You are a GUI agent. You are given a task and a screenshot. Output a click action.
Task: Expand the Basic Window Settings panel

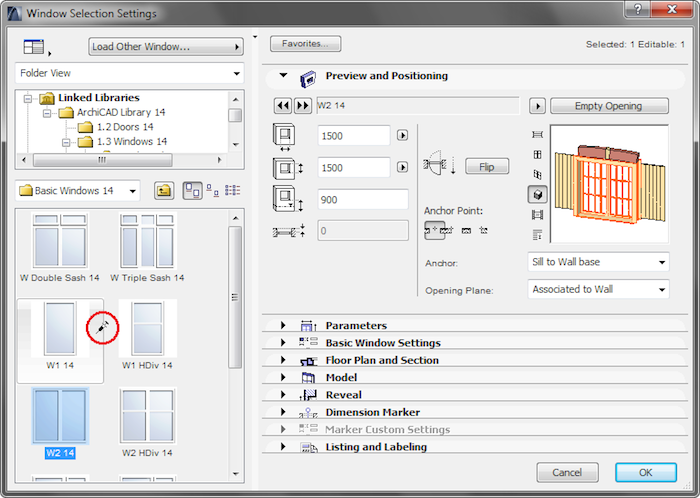[283, 343]
